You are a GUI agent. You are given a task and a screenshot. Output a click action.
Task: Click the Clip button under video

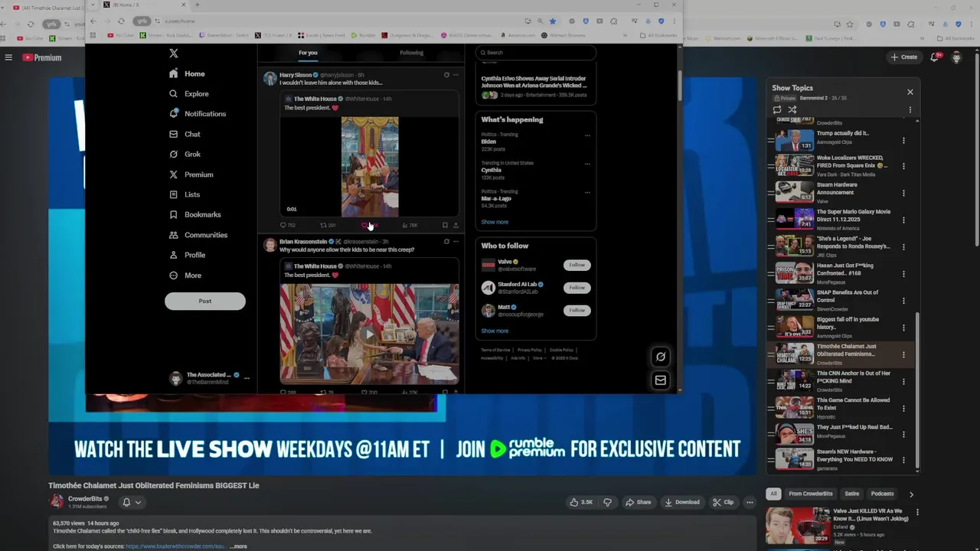click(x=723, y=502)
